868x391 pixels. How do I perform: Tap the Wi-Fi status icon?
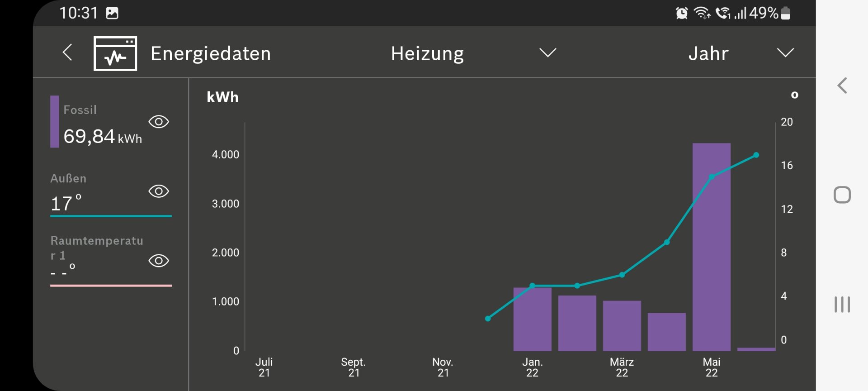[x=702, y=13]
